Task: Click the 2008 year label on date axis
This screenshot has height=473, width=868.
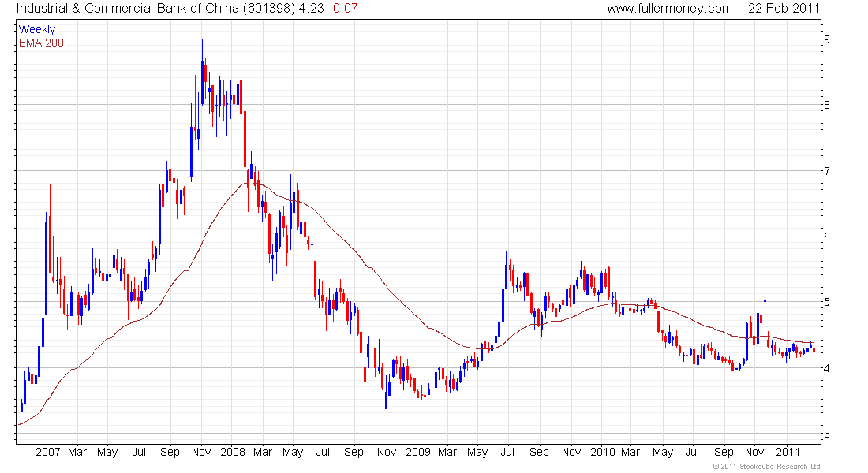Action: pyautogui.click(x=233, y=452)
